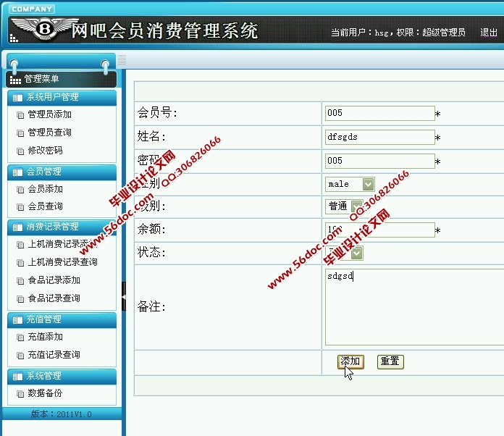Click the panel icon next to 消费记录管理
504x436 pixels.
click(x=17, y=227)
